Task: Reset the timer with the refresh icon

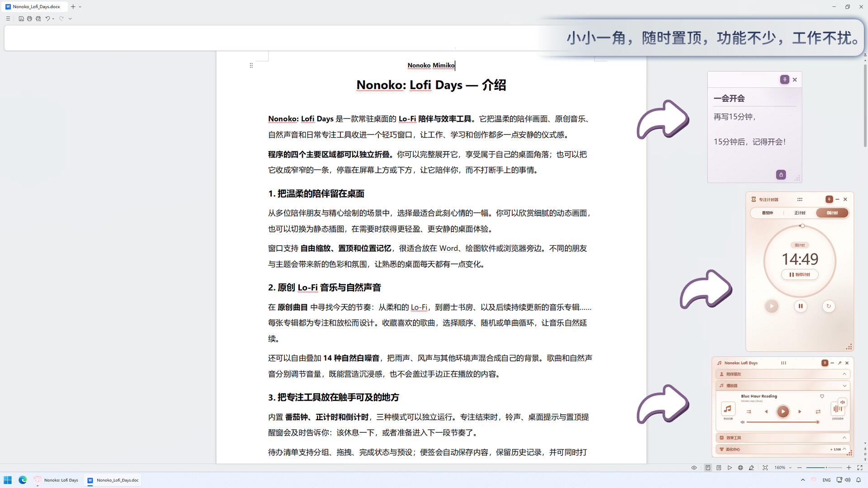Action: pyautogui.click(x=829, y=306)
